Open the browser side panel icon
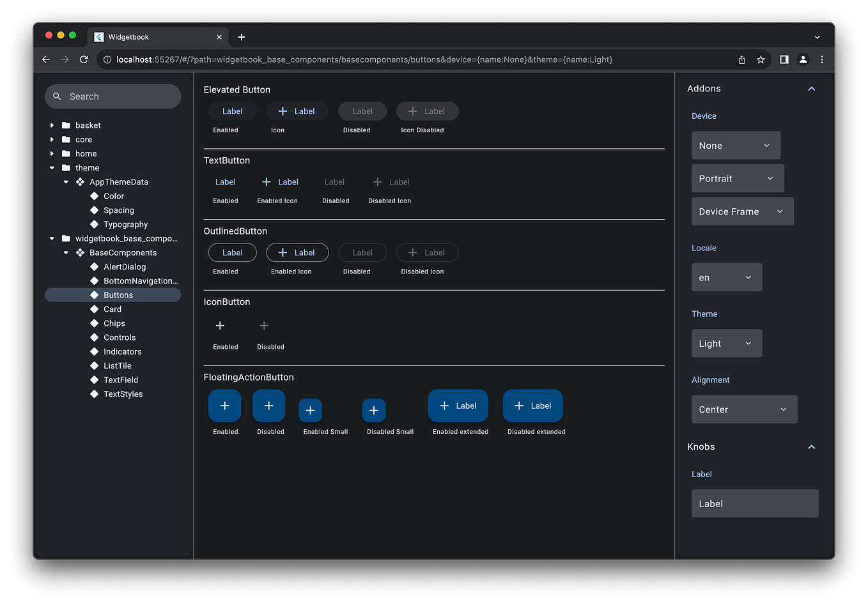The height and width of the screenshot is (603, 868). click(784, 59)
